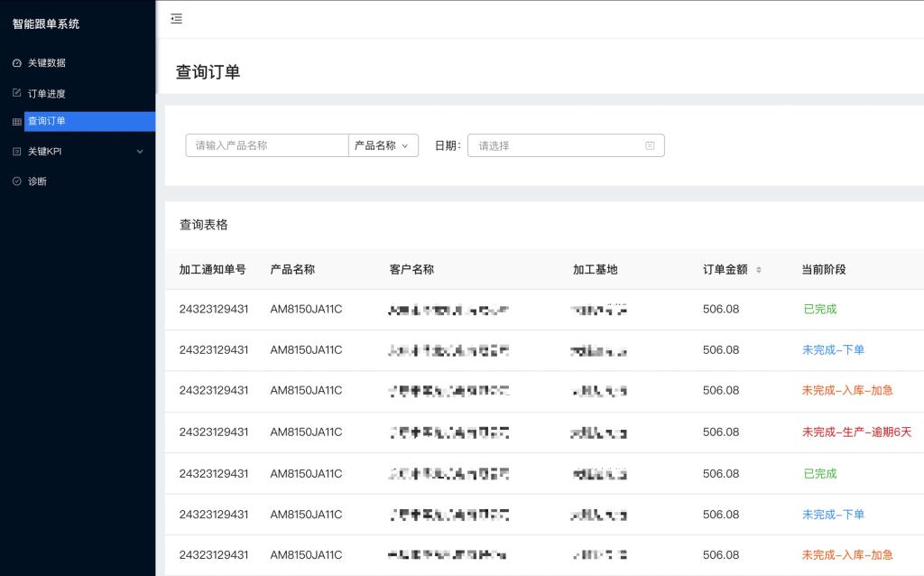The width and height of the screenshot is (924, 576).
Task: Open the 关键数据 menu item
Action: tap(47, 63)
